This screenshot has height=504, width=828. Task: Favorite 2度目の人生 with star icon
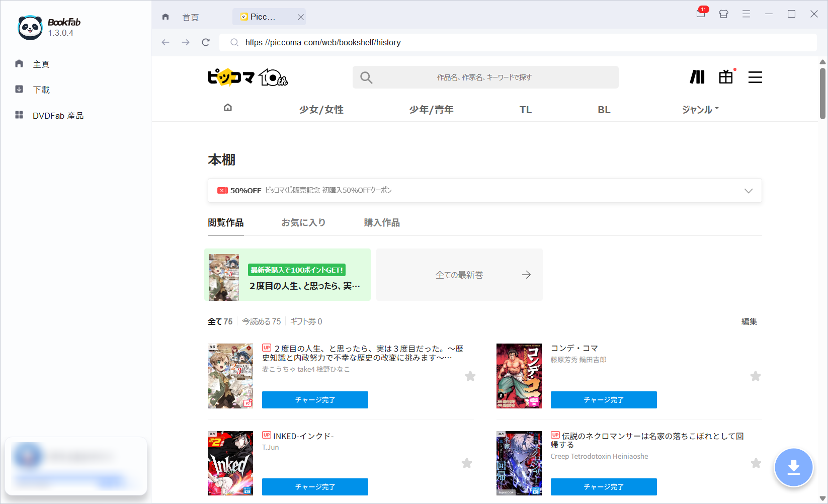click(470, 376)
